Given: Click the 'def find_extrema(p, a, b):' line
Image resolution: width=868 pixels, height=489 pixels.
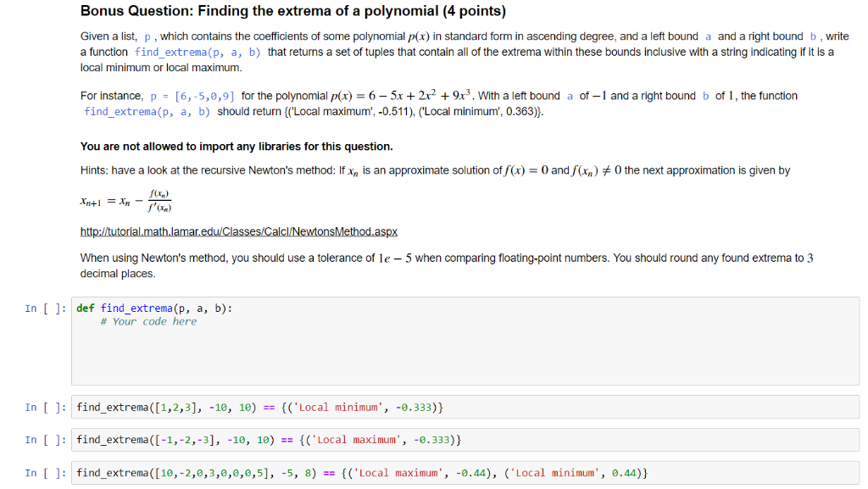Looking at the screenshot, I should point(153,308).
